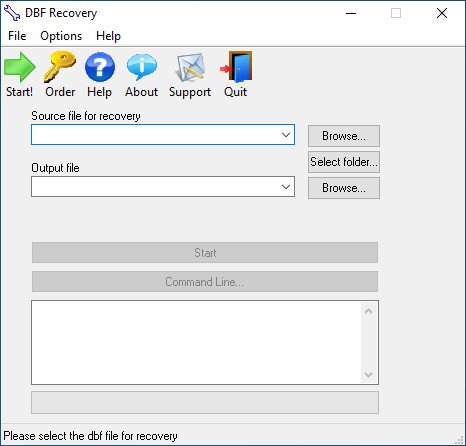Minimize the DBF Recovery window
The height and width of the screenshot is (446, 466).
351,13
